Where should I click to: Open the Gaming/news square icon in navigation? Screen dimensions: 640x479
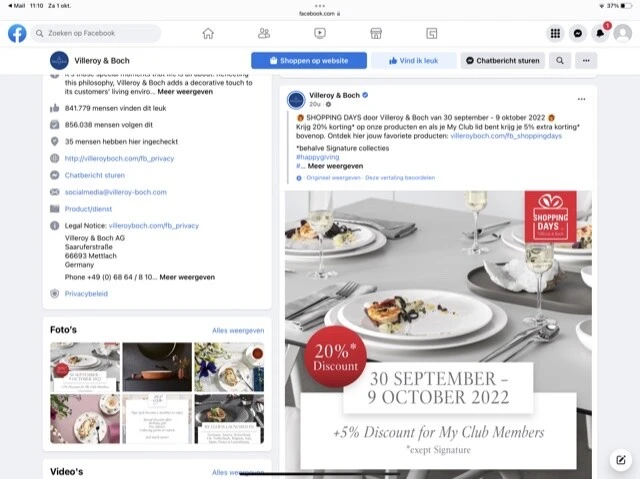432,33
